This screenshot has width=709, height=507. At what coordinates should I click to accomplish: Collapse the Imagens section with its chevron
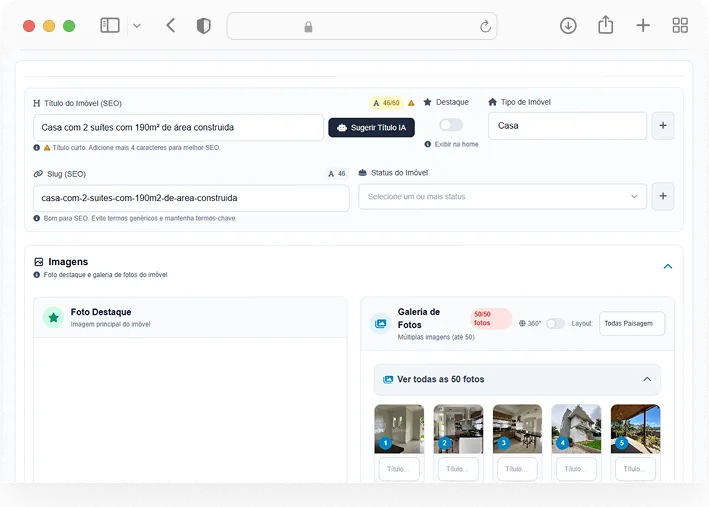pos(667,266)
